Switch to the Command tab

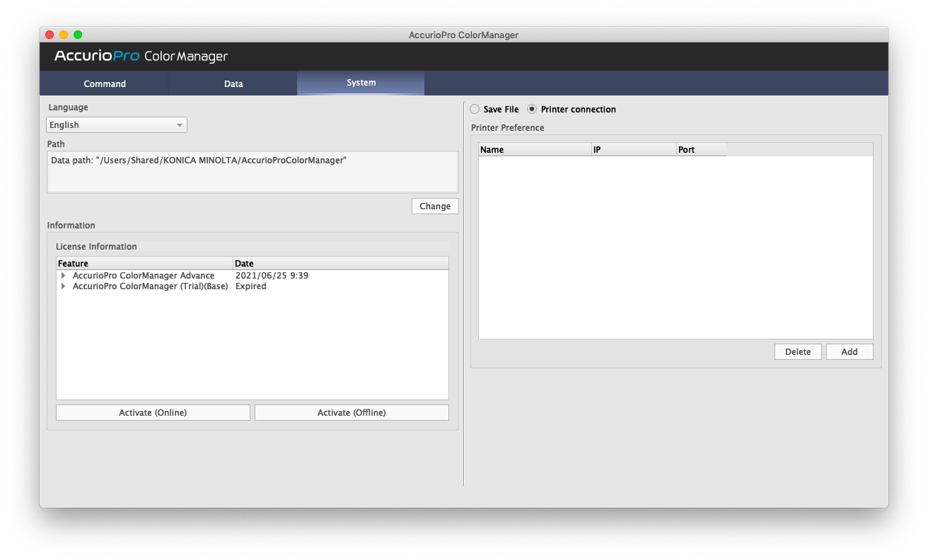point(105,83)
